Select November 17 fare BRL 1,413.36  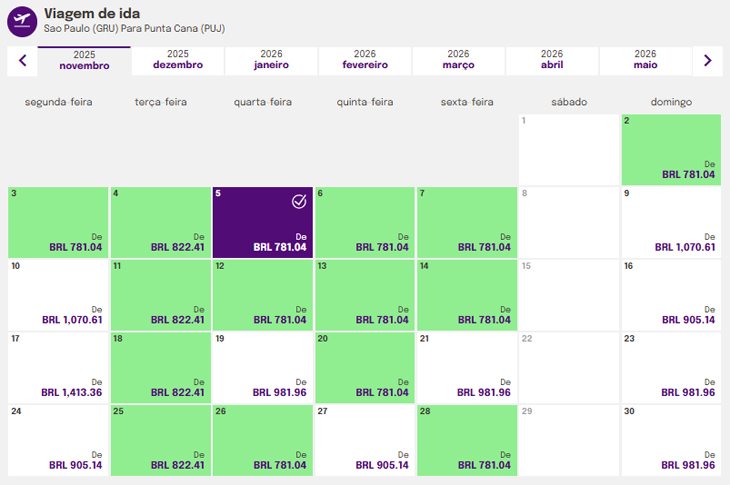(x=57, y=368)
